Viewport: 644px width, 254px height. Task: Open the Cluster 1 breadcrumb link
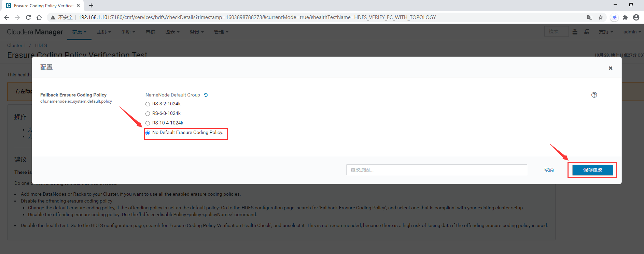(x=16, y=45)
